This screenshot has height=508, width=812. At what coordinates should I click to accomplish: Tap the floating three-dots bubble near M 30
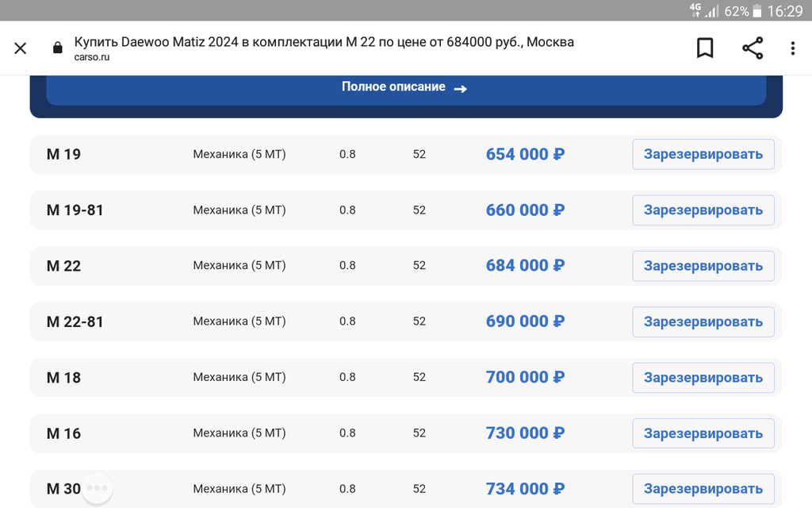coord(97,488)
